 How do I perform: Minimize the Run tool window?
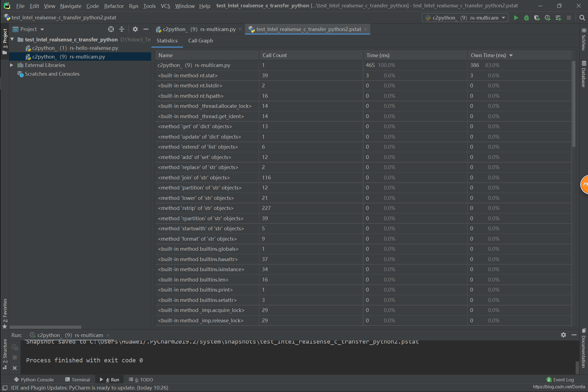point(574,335)
